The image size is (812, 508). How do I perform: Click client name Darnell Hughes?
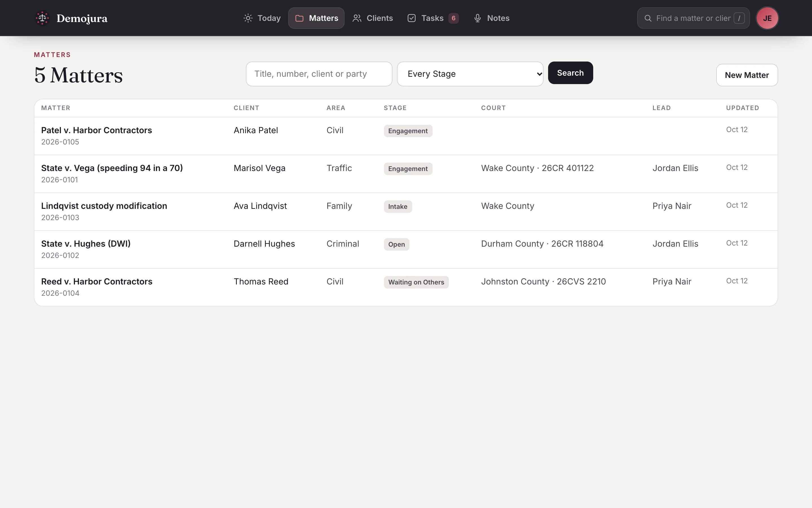click(264, 244)
